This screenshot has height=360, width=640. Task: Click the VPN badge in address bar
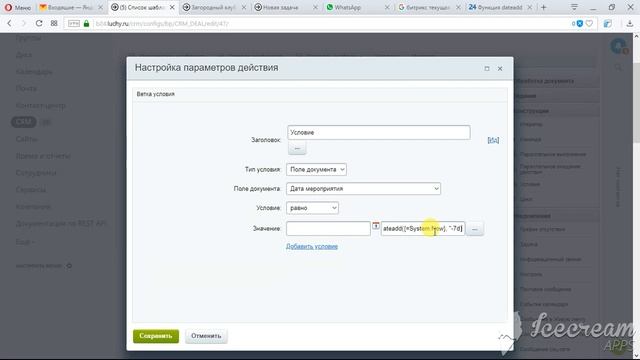tap(74, 24)
